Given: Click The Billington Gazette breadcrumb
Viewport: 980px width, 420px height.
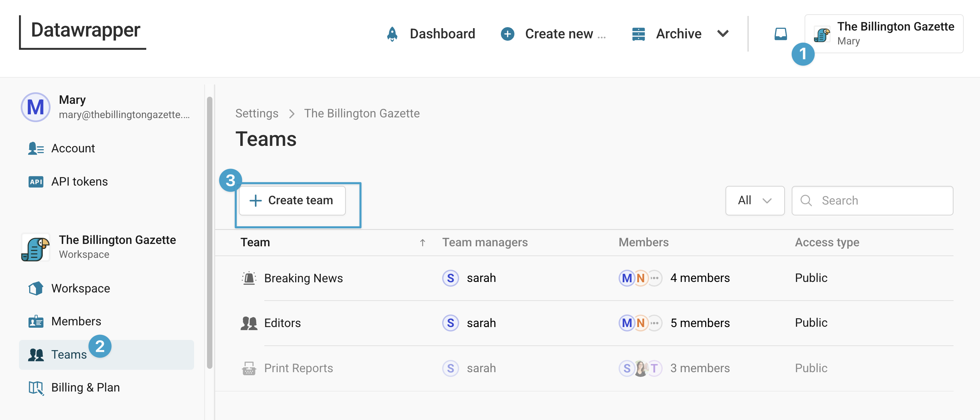Looking at the screenshot, I should (362, 113).
